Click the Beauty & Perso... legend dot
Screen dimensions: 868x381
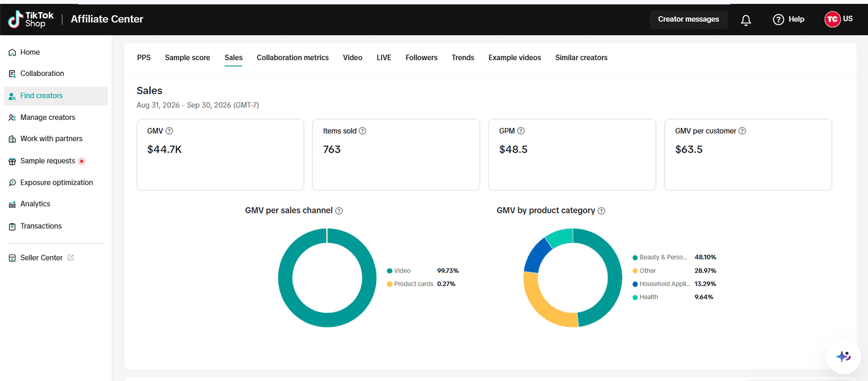635,258
